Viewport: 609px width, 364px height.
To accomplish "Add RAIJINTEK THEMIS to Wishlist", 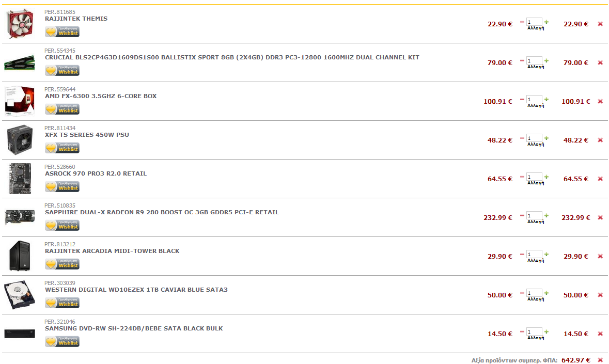I will point(62,32).
